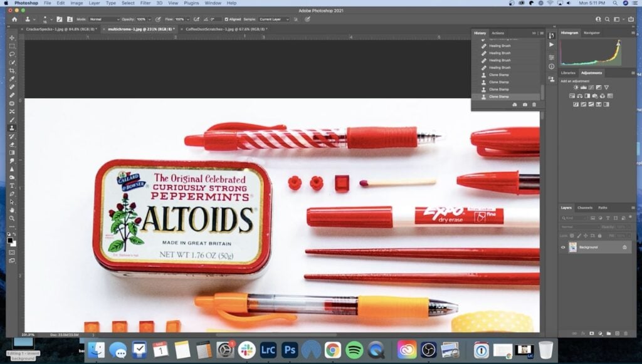Open the History panel flyout menu
The image size is (642, 364).
[542, 33]
